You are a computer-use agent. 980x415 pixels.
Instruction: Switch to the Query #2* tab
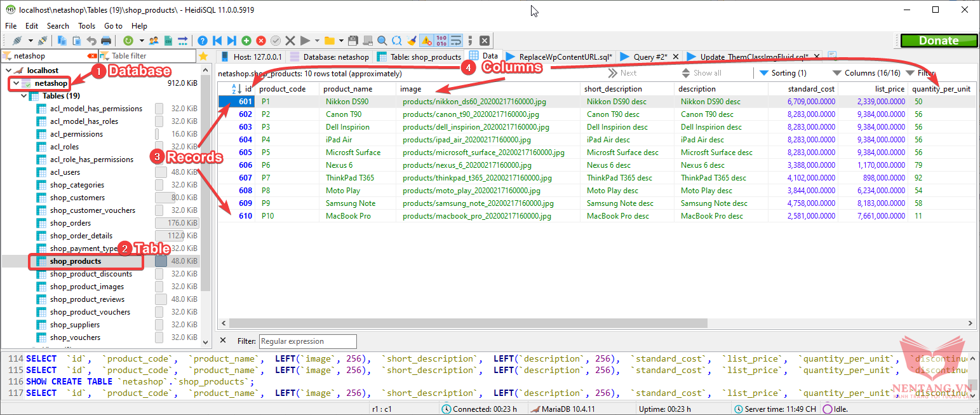[649, 57]
